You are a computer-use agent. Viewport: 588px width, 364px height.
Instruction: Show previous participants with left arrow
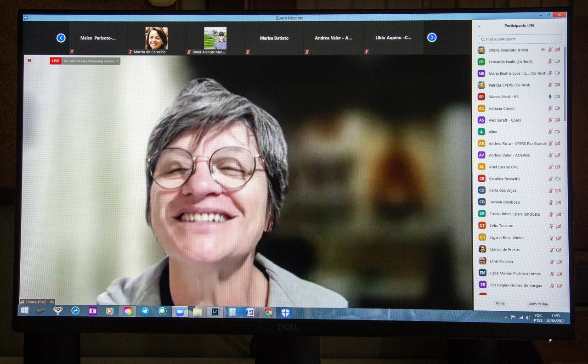[61, 38]
